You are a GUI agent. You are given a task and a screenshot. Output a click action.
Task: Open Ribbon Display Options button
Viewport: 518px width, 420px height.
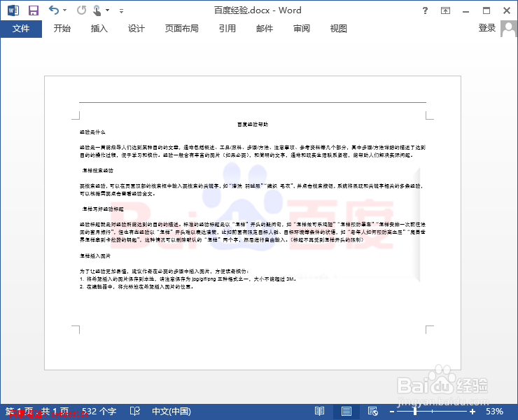[x=445, y=10]
